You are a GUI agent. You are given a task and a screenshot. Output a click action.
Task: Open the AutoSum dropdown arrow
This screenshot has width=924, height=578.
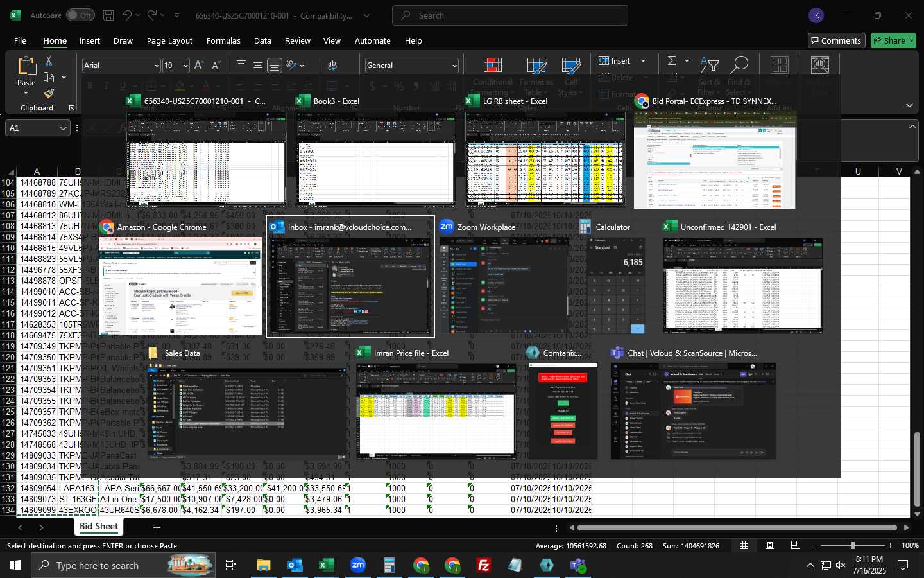[x=687, y=61]
